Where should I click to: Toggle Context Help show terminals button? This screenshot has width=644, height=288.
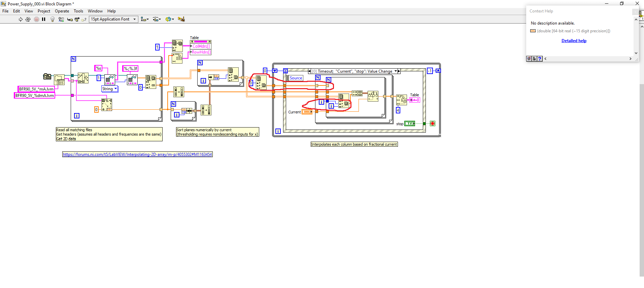(529, 59)
